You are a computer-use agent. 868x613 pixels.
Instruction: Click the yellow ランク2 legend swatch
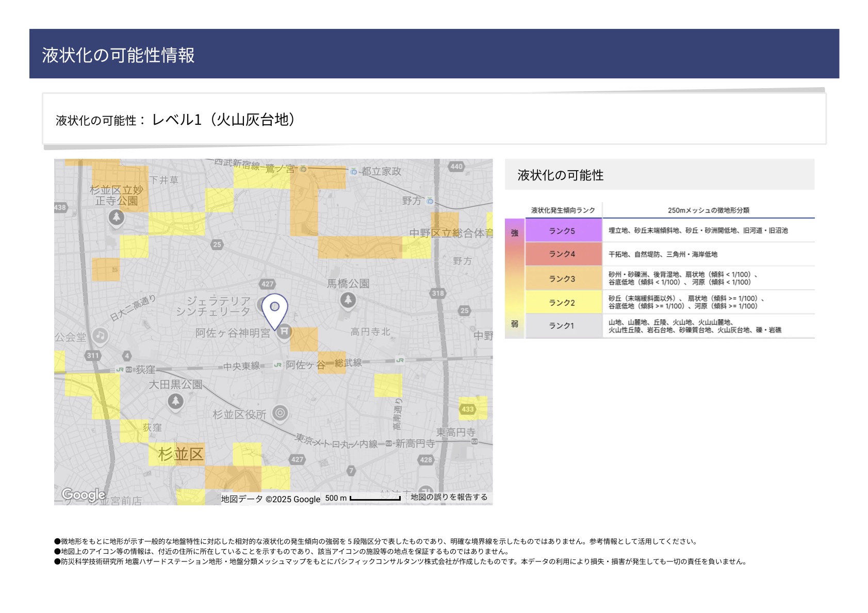coord(562,302)
